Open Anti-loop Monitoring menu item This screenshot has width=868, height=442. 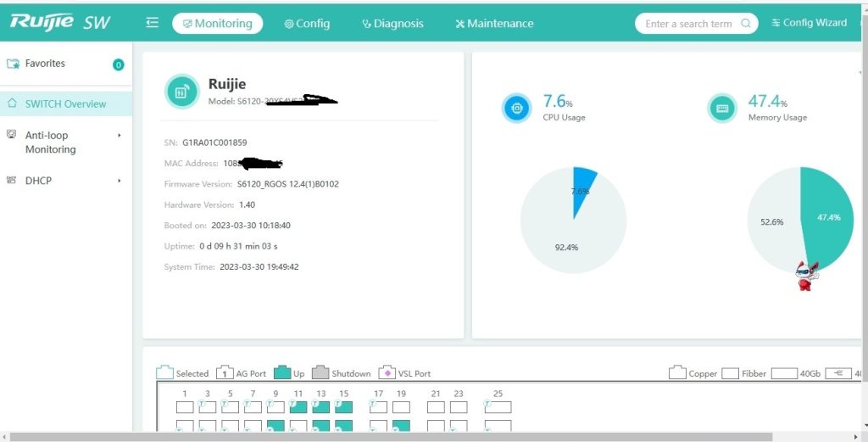coord(50,143)
